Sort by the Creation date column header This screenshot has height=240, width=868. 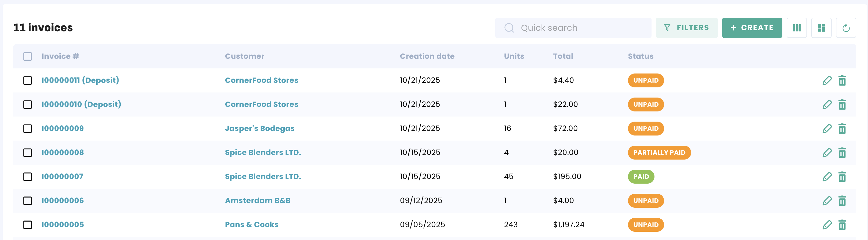(x=427, y=56)
